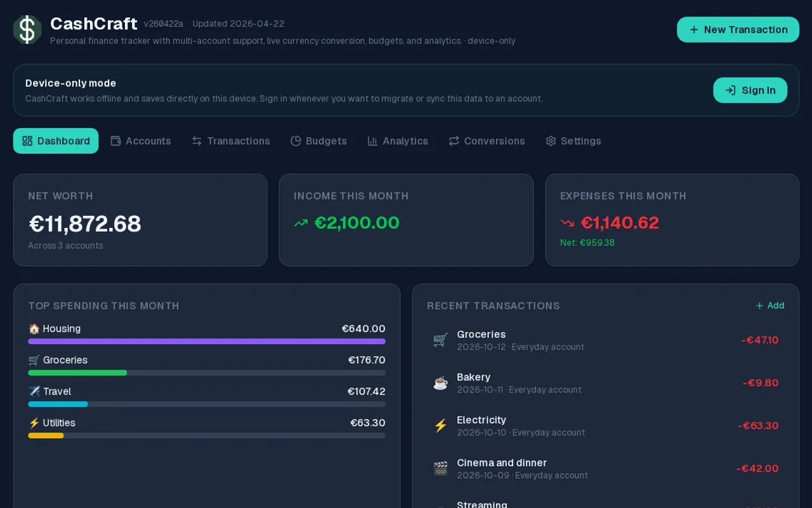Click the clapperboard icon beside Cinema and dinner

(x=440, y=469)
